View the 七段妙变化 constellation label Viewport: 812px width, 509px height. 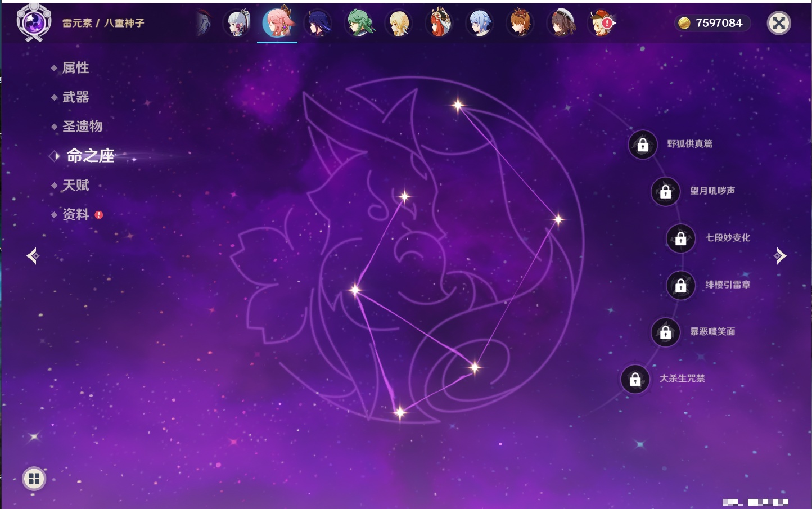tap(728, 237)
